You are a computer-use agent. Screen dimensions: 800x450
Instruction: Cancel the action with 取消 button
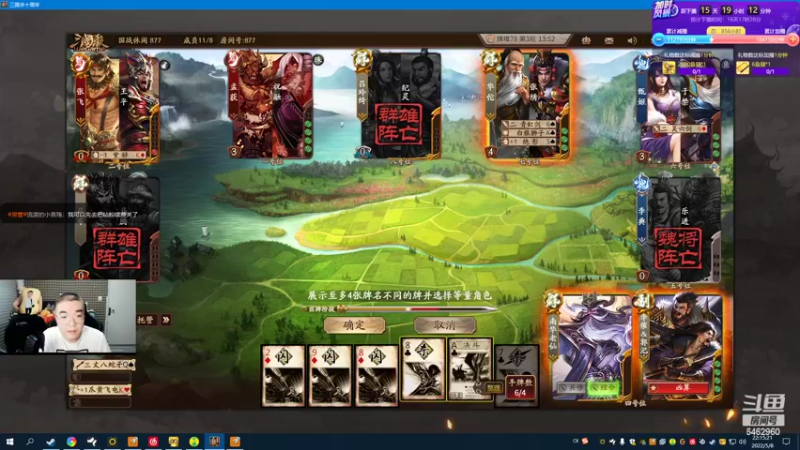coord(444,325)
